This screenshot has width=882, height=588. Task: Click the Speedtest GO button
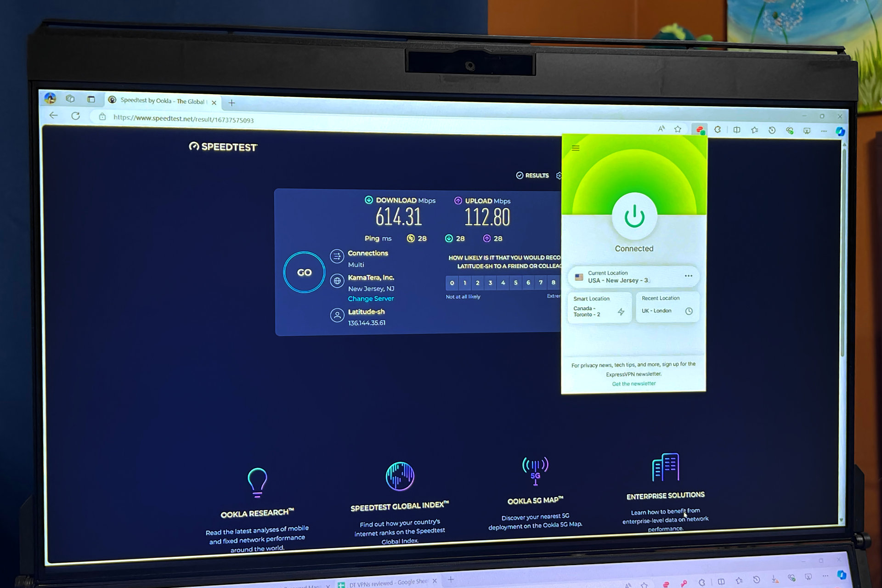point(304,272)
